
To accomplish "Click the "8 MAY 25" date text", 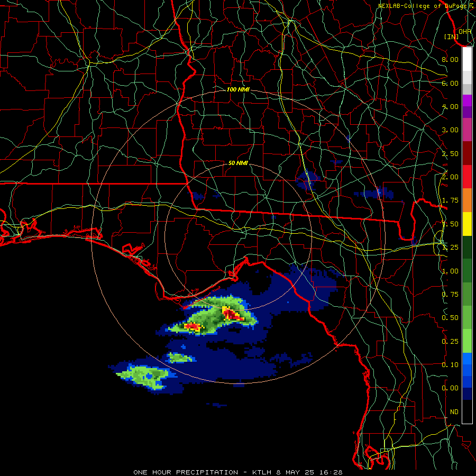I will [x=296, y=472].
